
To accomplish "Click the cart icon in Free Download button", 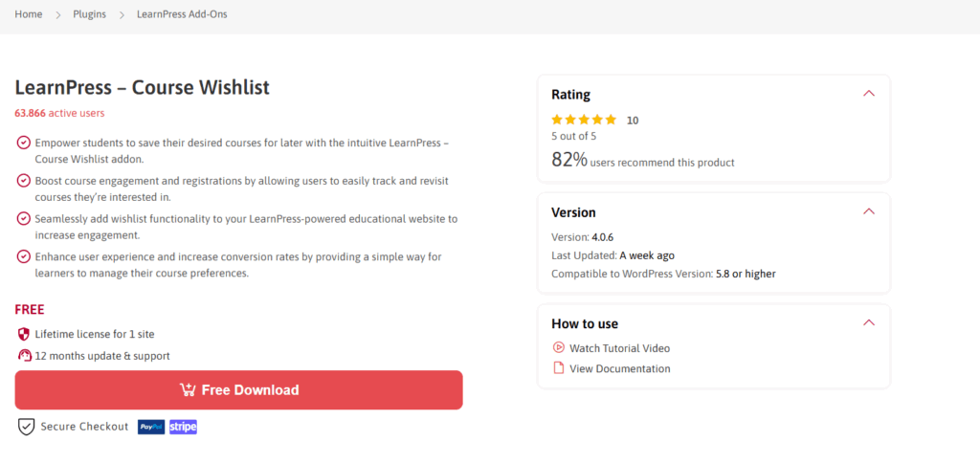I will click(188, 390).
